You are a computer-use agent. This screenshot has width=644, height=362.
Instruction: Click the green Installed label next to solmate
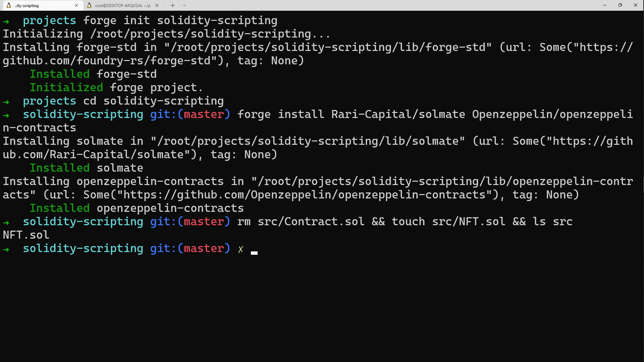click(59, 168)
